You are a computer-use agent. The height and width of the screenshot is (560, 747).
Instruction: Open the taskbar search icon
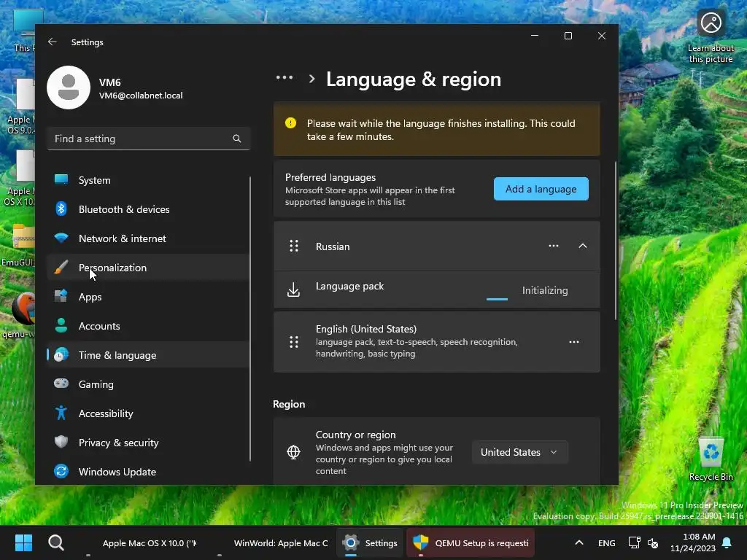point(56,542)
